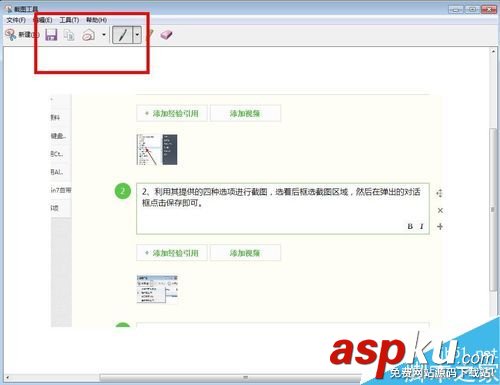Click inside the step 2 text box
The height and width of the screenshot is (385, 500).
(x=283, y=209)
